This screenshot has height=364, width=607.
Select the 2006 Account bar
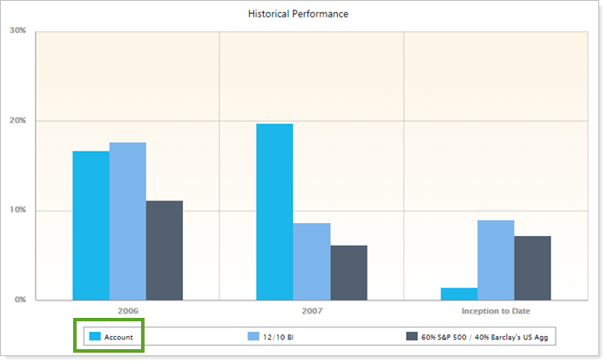(91, 226)
